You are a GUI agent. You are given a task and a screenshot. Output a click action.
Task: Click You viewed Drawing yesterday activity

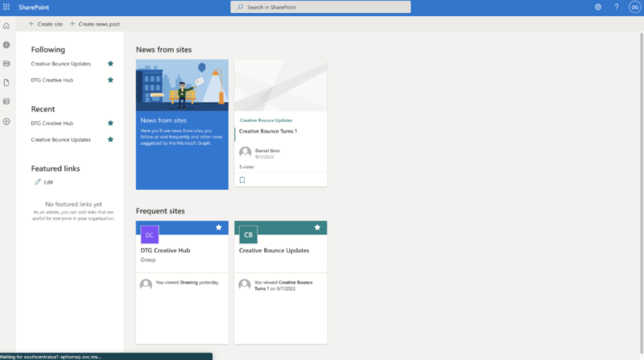[x=187, y=283]
